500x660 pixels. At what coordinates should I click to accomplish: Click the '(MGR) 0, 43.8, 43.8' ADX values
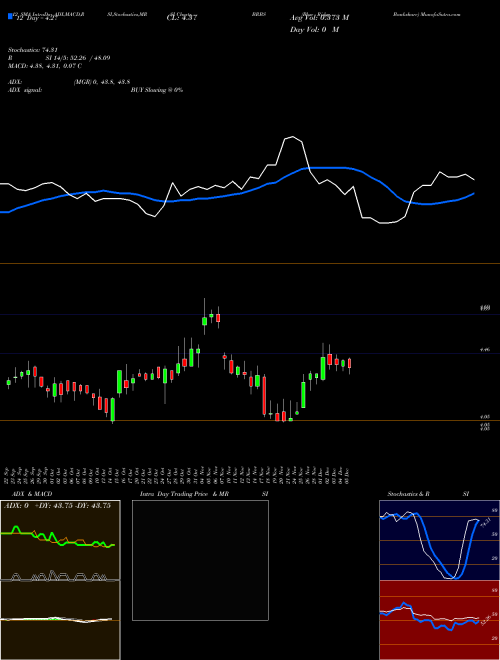(101, 82)
